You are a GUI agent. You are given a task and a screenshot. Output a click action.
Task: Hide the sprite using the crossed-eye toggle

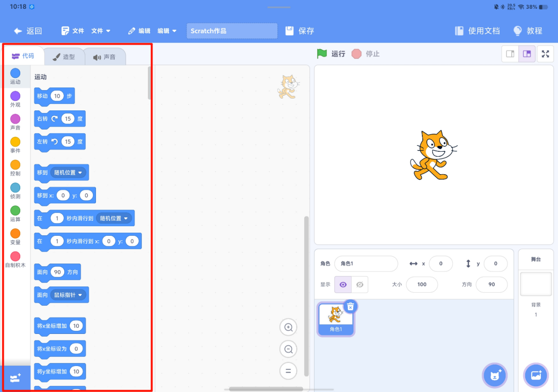click(x=360, y=285)
